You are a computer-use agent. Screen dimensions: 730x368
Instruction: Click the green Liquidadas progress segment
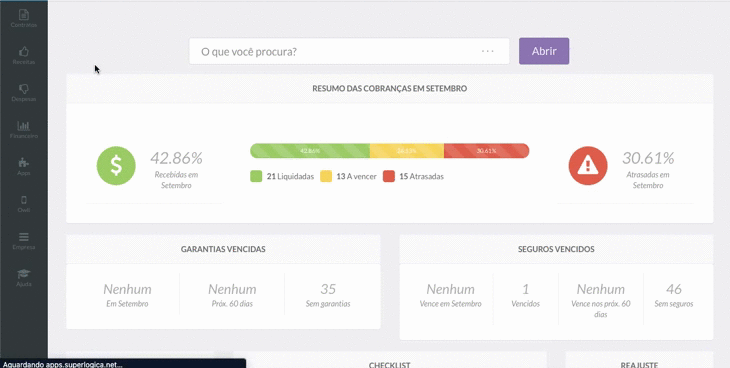(310, 150)
